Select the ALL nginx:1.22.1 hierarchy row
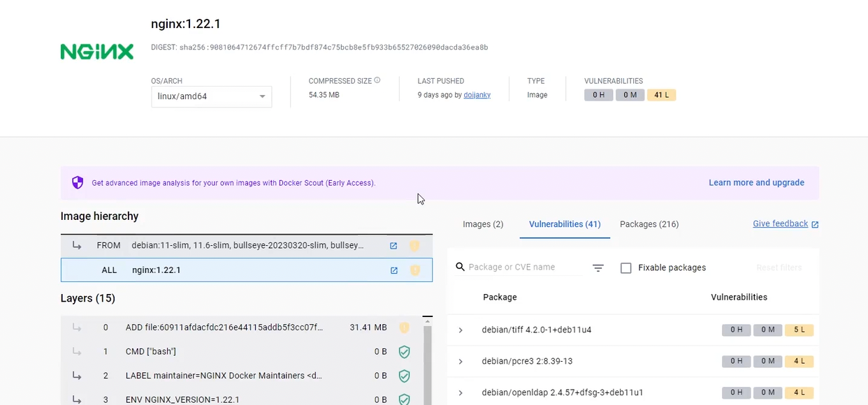 pyautogui.click(x=247, y=270)
